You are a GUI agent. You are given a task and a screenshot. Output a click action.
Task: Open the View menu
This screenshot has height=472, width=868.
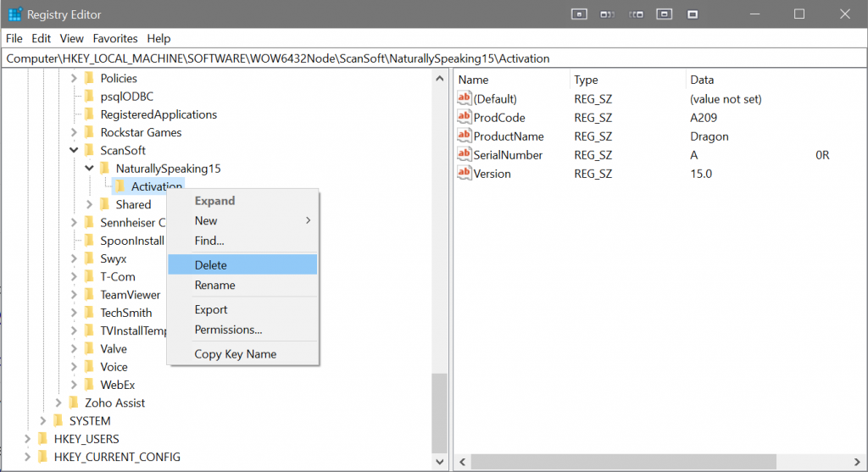(71, 38)
